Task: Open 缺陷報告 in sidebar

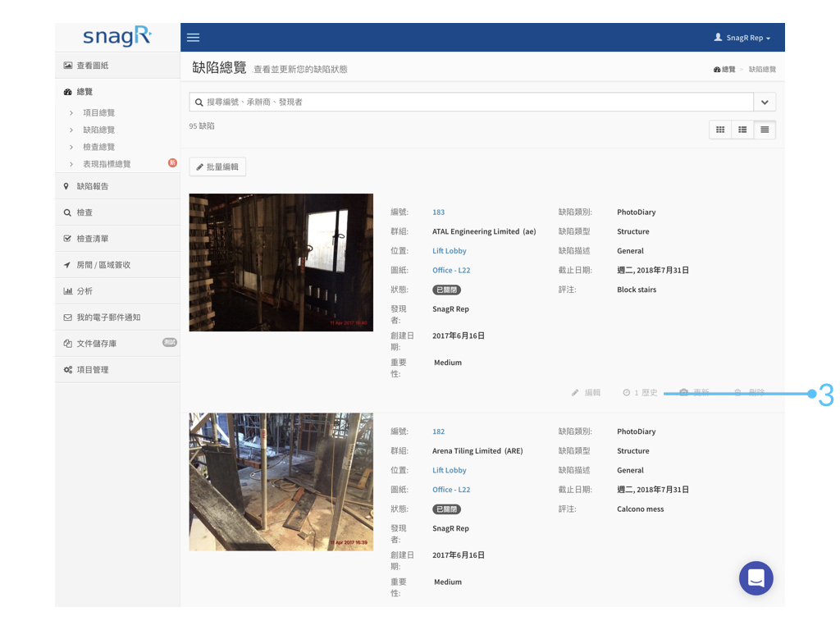Action: [117, 186]
